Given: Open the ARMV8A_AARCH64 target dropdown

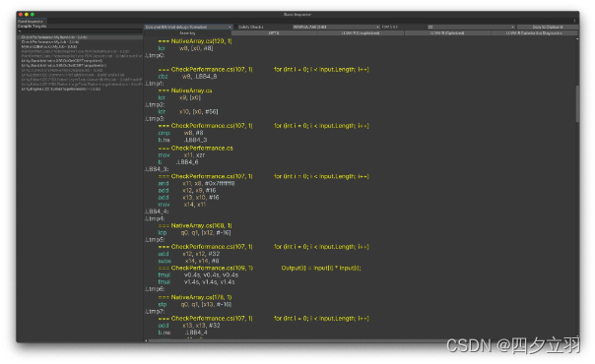Looking at the screenshot, I should coord(336,27).
